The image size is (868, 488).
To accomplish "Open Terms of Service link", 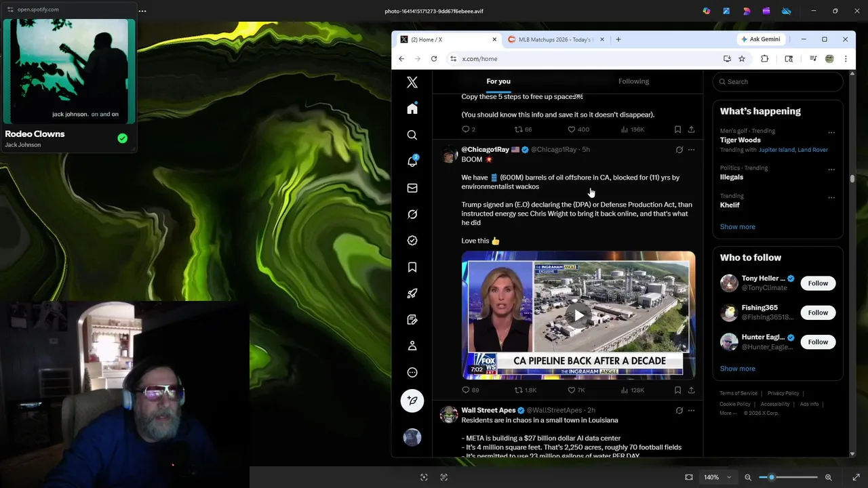I will coord(738,393).
